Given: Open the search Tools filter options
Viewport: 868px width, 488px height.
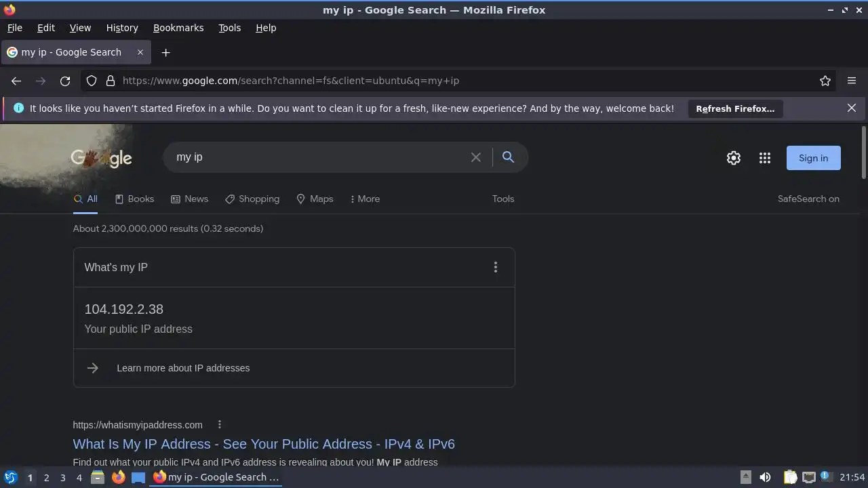Looking at the screenshot, I should [503, 199].
